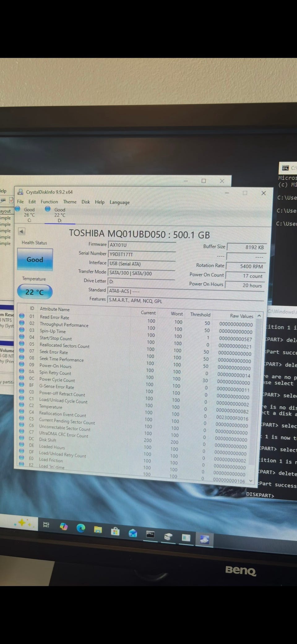297x644 pixels.
Task: Click the Power On Hours value box
Action: coord(245,285)
